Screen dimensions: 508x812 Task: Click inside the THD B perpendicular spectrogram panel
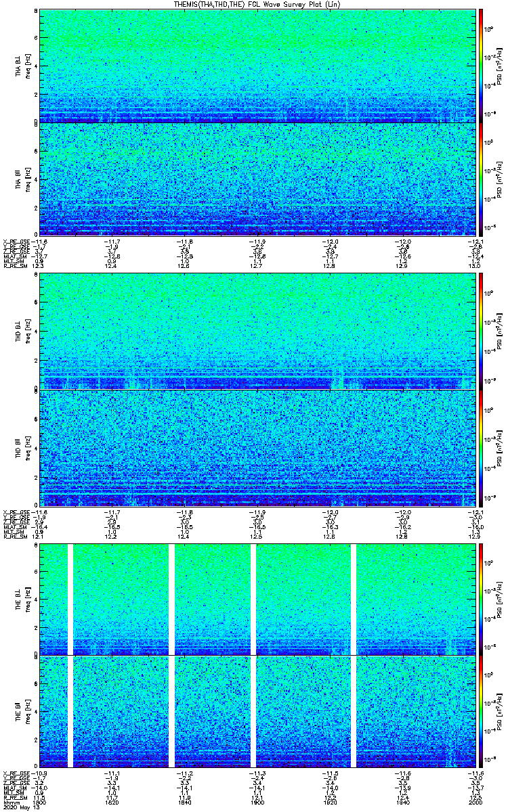pyautogui.click(x=257, y=332)
